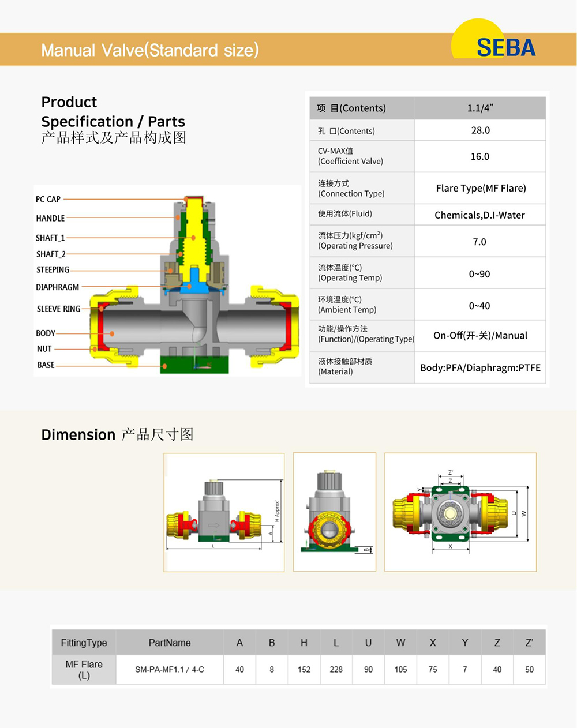Click the 1.1/4" size column header
577x728 pixels.
480,108
